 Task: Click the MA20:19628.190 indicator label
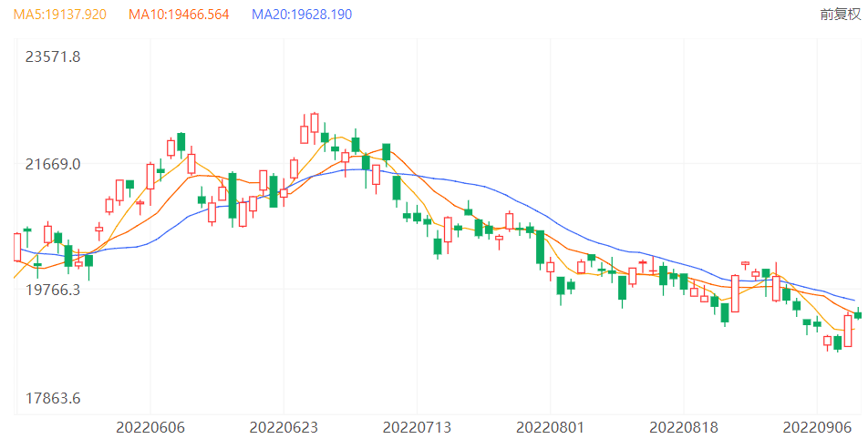pos(302,15)
